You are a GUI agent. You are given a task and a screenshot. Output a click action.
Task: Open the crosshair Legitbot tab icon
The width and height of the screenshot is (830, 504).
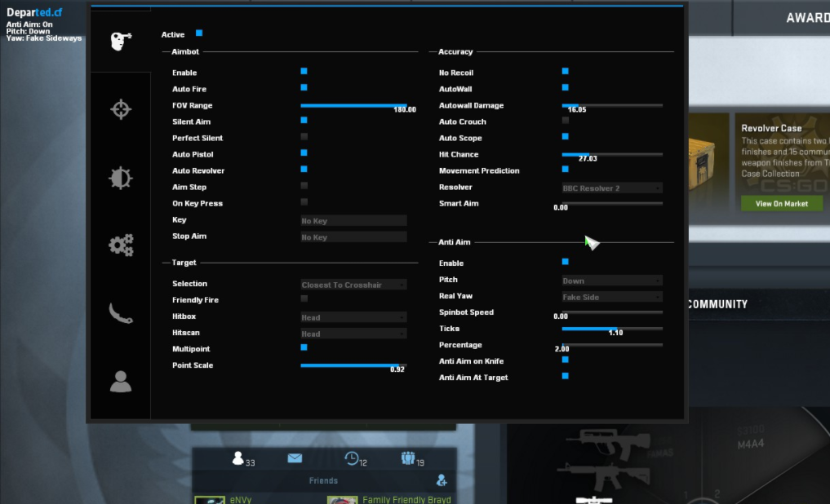pos(121,109)
